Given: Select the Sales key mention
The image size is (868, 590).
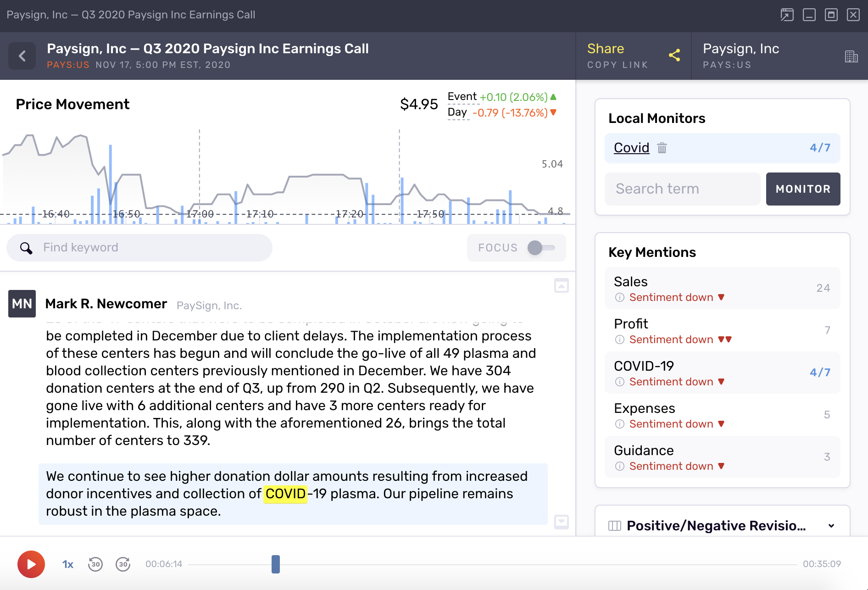Looking at the screenshot, I should coord(723,288).
